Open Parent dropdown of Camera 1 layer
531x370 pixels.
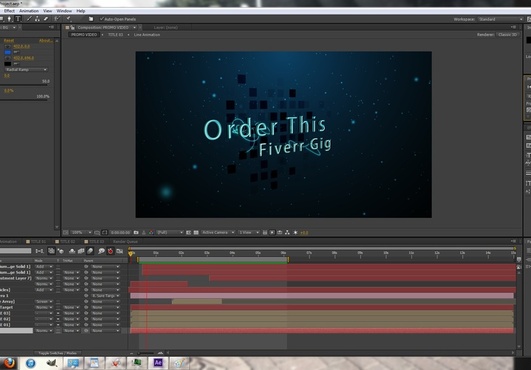[105, 296]
